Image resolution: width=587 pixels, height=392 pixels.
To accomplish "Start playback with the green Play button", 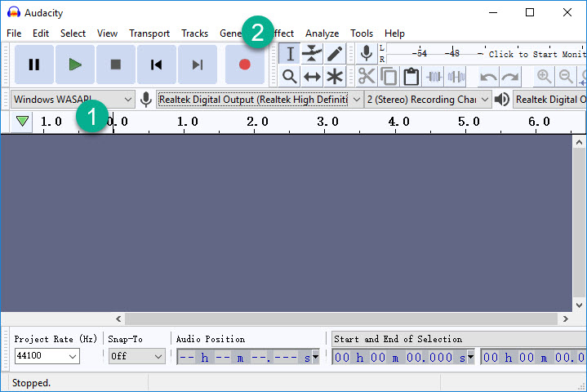I will [75, 65].
